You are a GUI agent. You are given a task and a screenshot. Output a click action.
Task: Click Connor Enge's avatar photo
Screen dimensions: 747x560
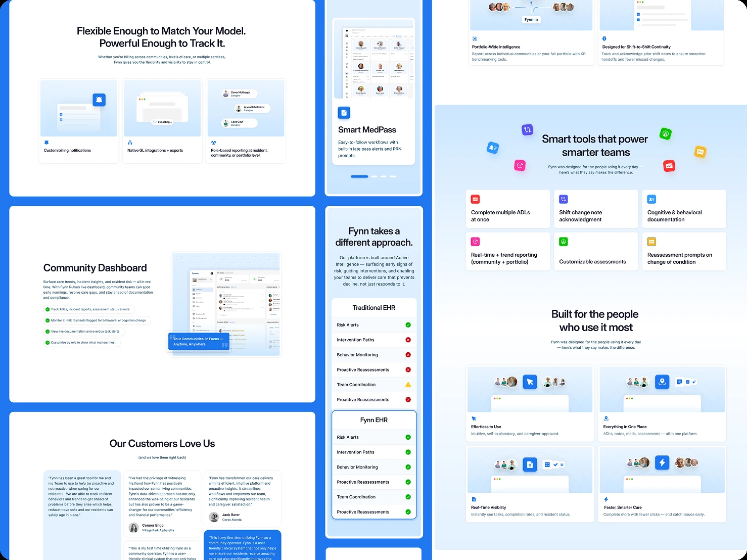click(x=134, y=528)
